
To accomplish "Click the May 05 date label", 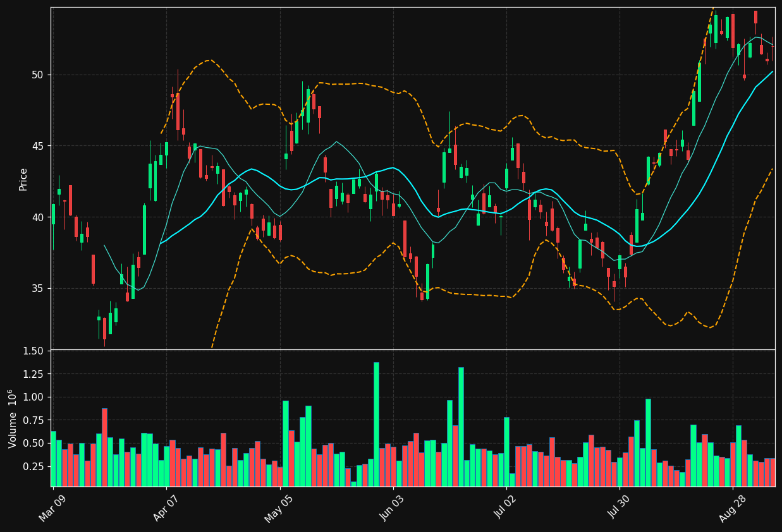I will pyautogui.click(x=278, y=510).
